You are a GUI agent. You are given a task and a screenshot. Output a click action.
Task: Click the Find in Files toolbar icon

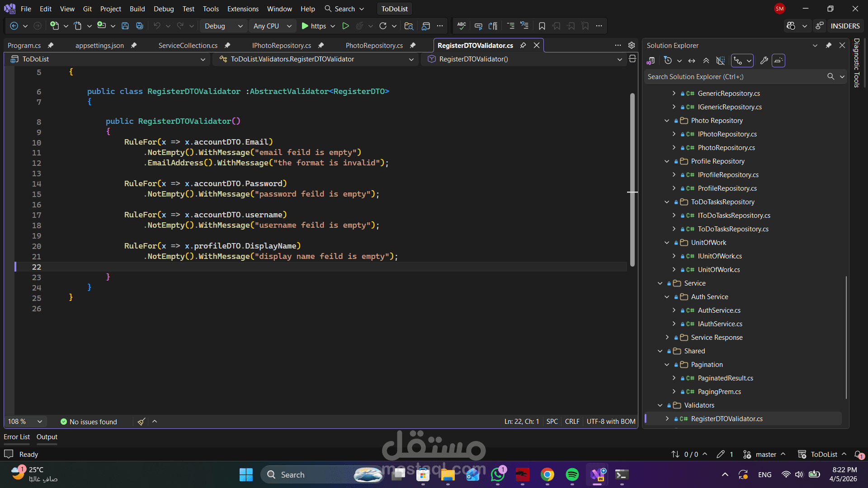(409, 26)
